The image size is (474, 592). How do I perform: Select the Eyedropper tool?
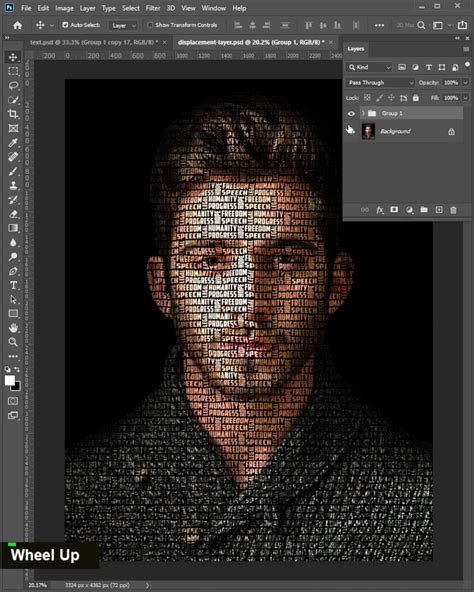(x=13, y=143)
